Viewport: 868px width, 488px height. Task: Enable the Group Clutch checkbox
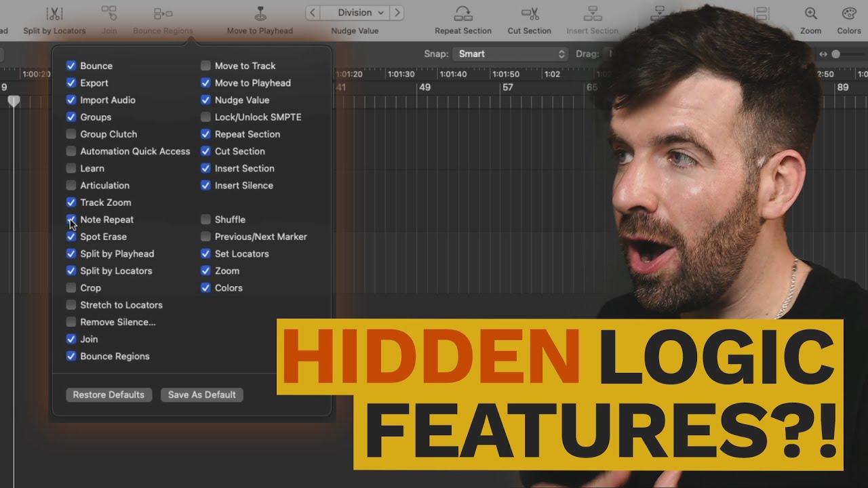(x=71, y=134)
